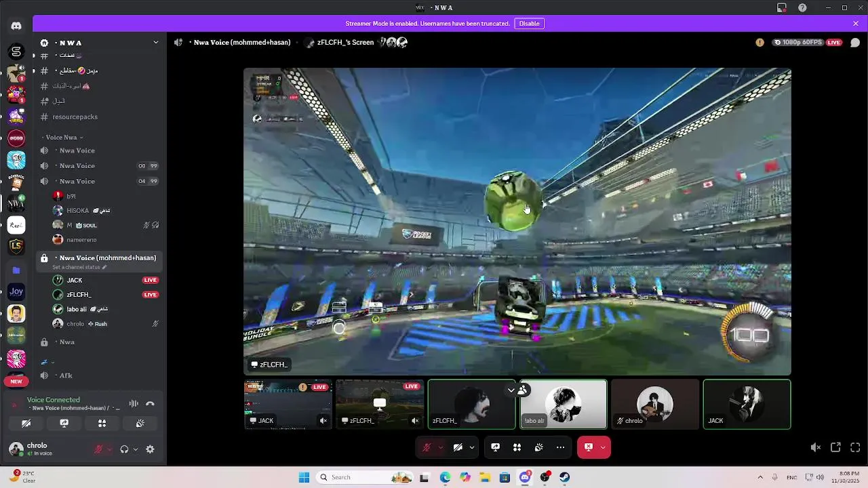Dismiss streamer mode banner

(x=856, y=23)
